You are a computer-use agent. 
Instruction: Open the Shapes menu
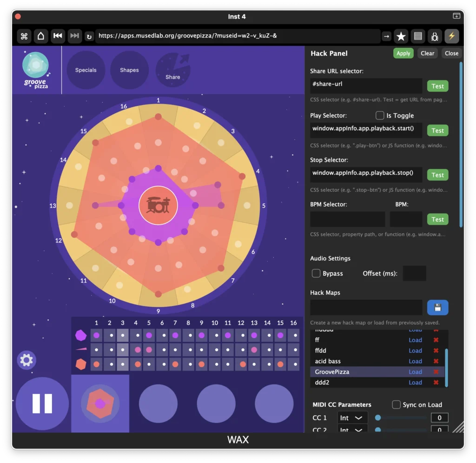129,70
